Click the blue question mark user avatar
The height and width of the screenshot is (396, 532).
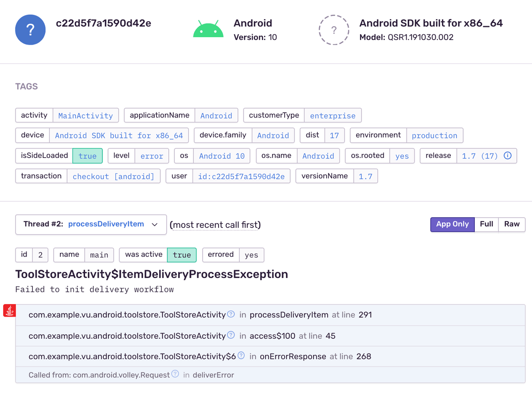point(30,30)
